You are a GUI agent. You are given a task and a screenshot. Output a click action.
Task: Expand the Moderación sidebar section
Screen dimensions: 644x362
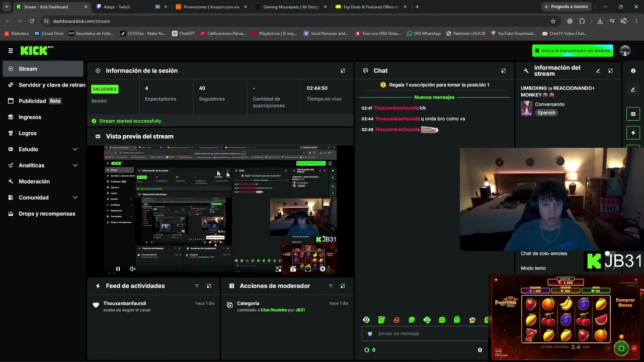coord(43,182)
